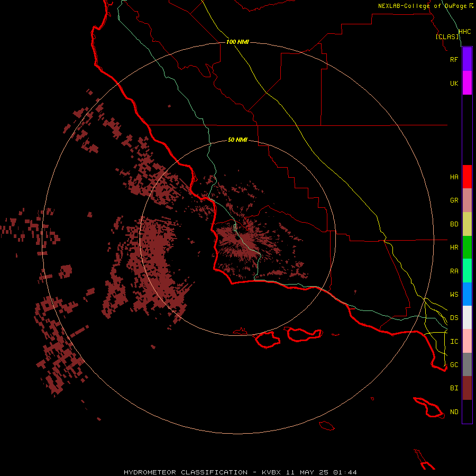Click the WS legend label
The height and width of the screenshot is (476, 476).
point(454,294)
